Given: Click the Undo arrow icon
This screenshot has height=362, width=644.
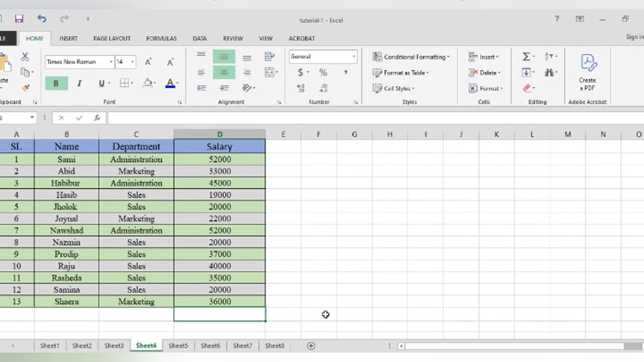Looking at the screenshot, I should (x=42, y=19).
